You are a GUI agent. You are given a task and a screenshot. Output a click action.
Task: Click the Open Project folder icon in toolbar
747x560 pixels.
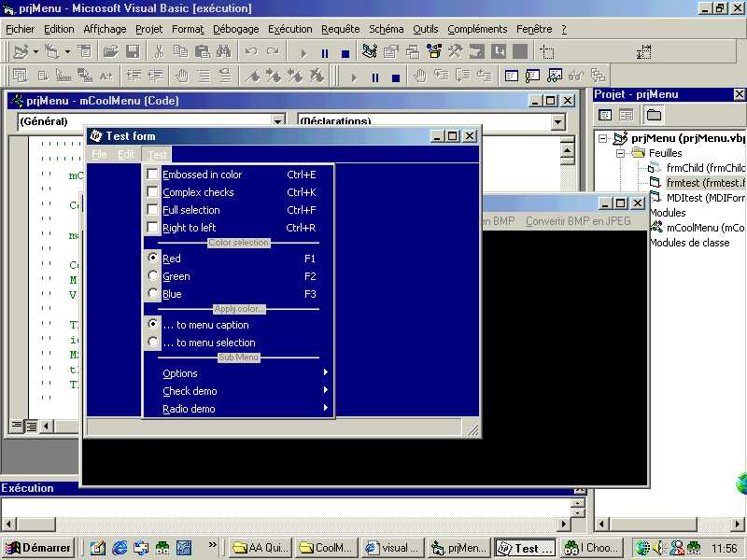pos(110,52)
